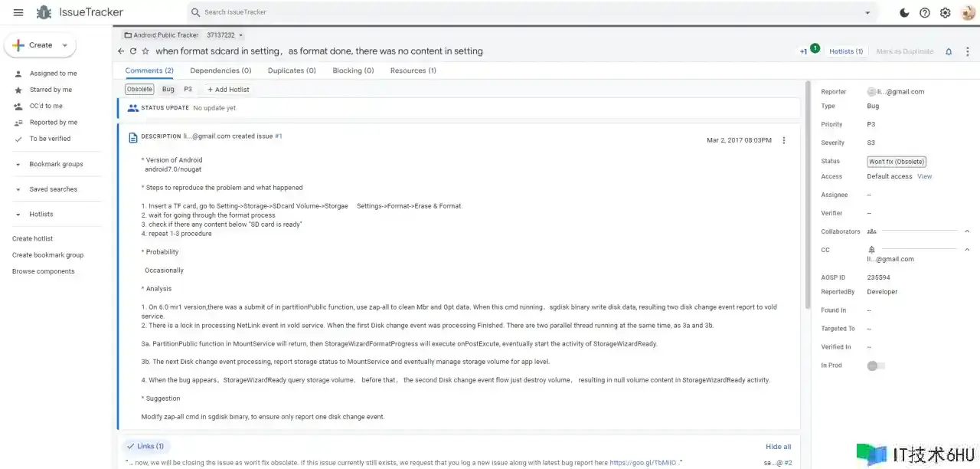Click the CC'd to me icon
This screenshot has width=980, height=469.
point(18,106)
